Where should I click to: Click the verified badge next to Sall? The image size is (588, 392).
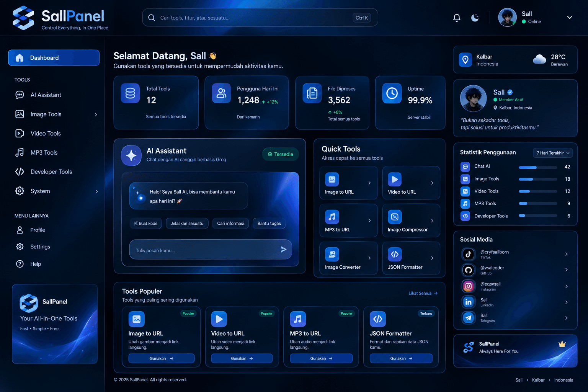point(510,92)
